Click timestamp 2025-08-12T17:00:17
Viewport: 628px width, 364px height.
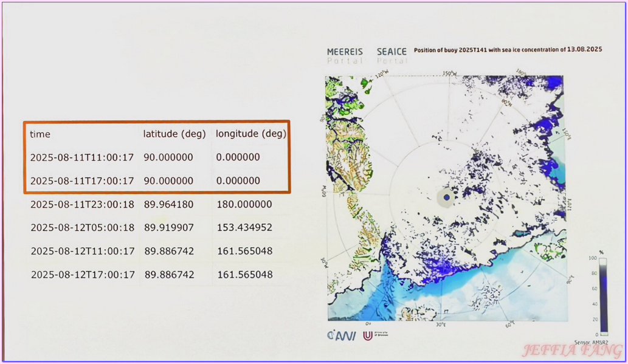point(83,275)
